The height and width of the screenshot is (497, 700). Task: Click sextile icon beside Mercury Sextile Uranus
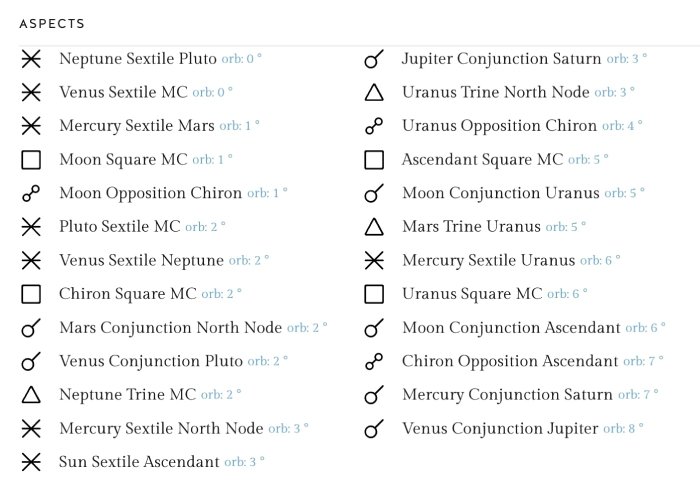[x=373, y=261]
